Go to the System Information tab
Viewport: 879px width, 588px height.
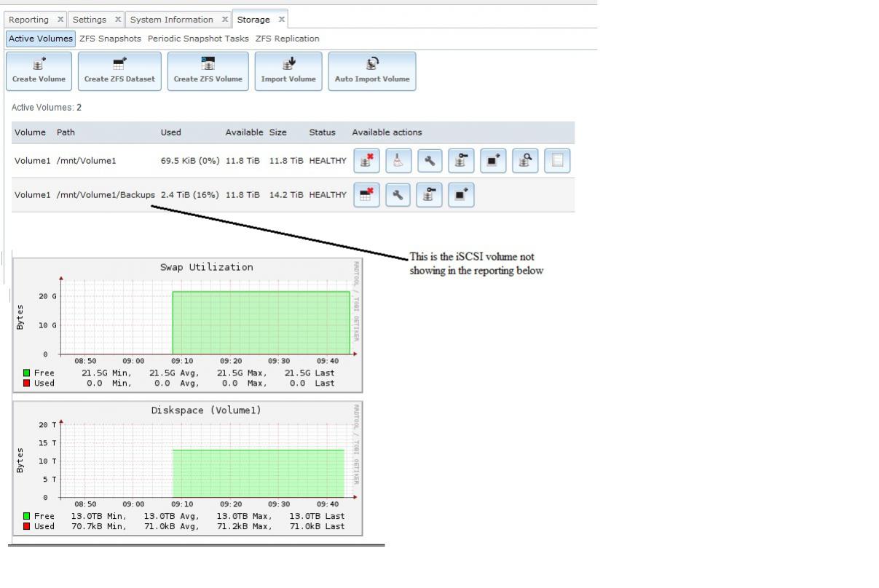pos(172,20)
